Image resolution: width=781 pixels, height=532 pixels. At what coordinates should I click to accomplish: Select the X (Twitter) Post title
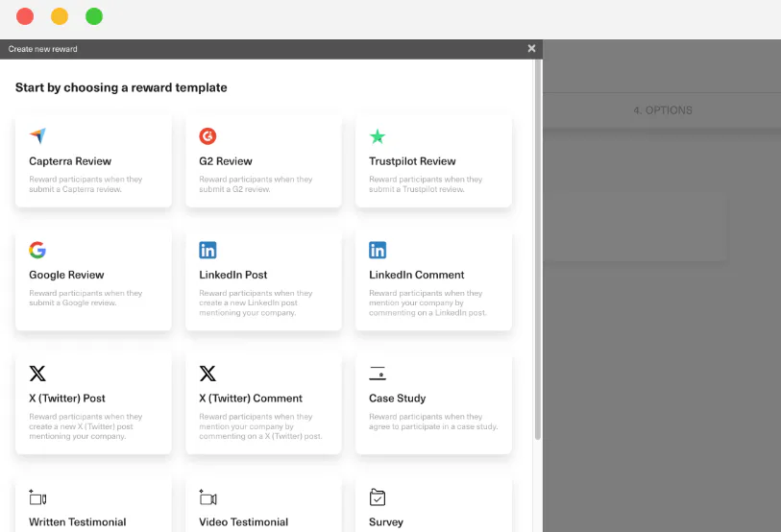(x=66, y=399)
